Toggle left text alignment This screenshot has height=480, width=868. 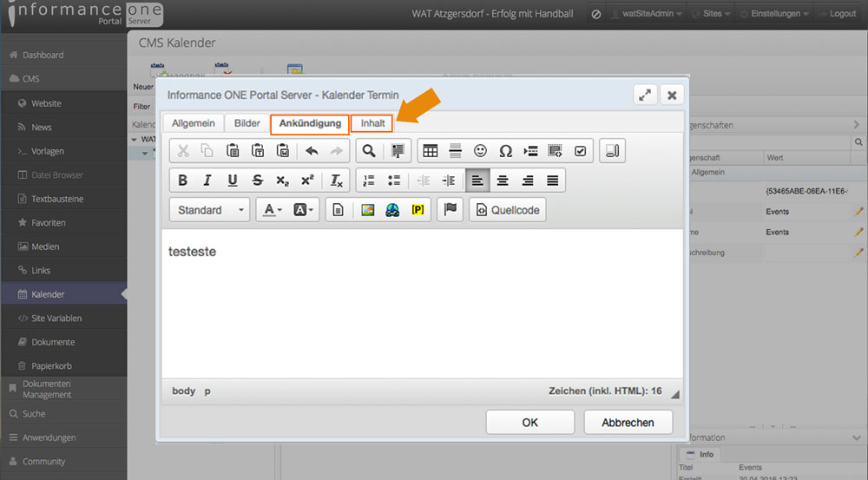(x=477, y=181)
